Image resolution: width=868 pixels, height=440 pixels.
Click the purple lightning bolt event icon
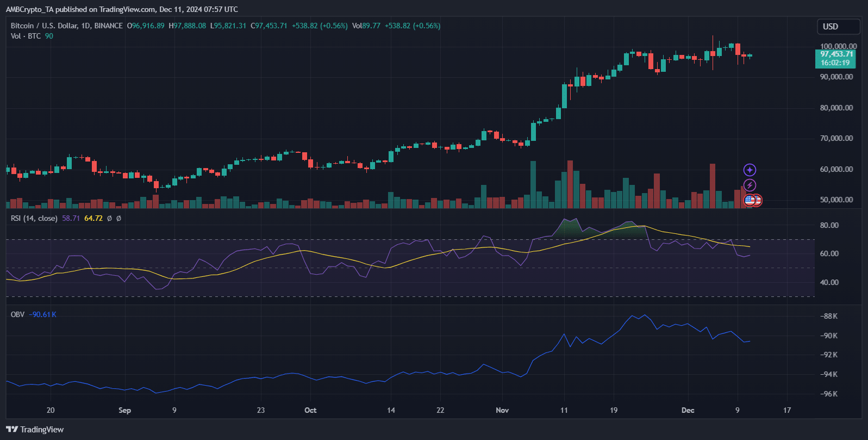750,185
